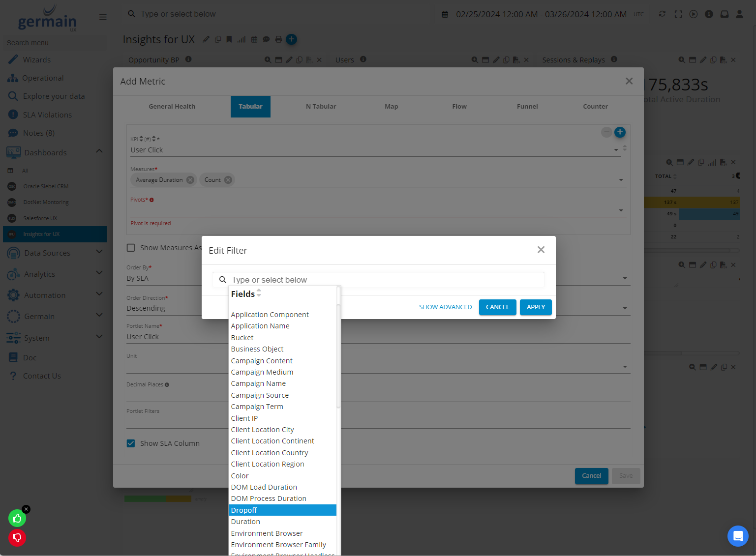Switch to the Funnel tab
The width and height of the screenshot is (756, 556).
coord(527,107)
